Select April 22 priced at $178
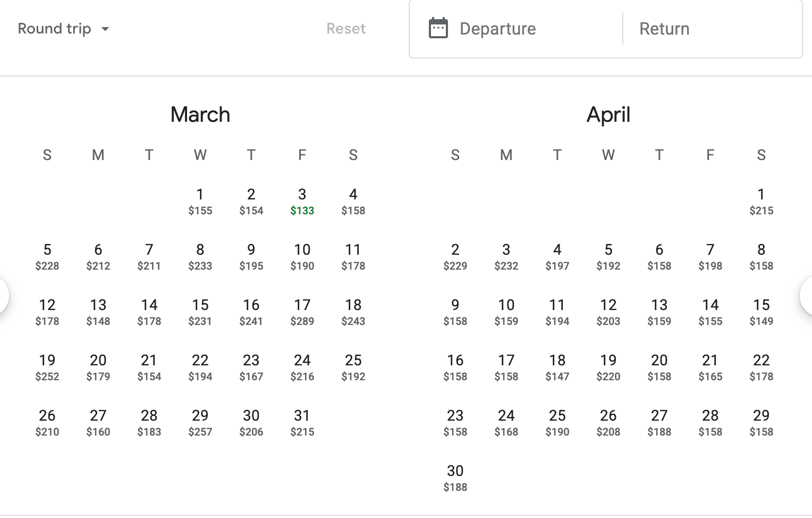 [761, 367]
